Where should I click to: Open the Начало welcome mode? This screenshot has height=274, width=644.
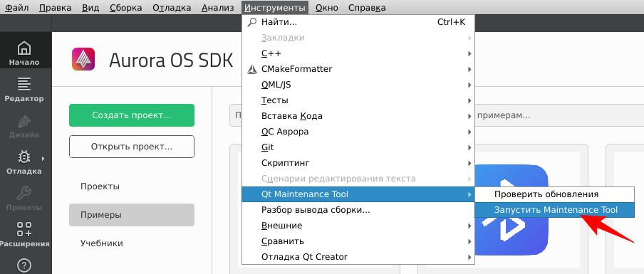[x=25, y=53]
